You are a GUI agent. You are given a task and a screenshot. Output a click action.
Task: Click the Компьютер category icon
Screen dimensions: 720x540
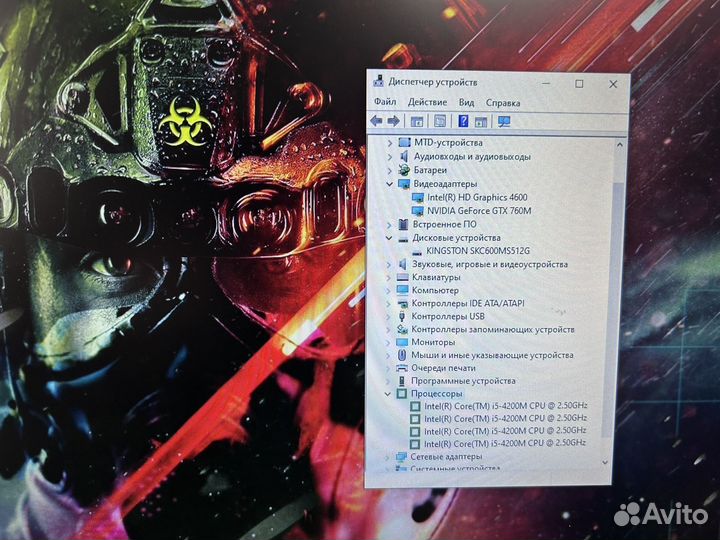pos(403,290)
